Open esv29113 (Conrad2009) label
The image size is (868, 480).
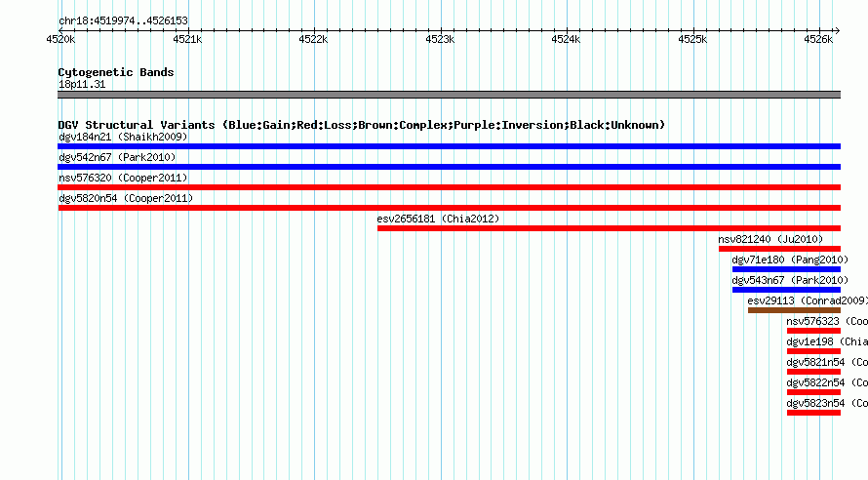(808, 300)
